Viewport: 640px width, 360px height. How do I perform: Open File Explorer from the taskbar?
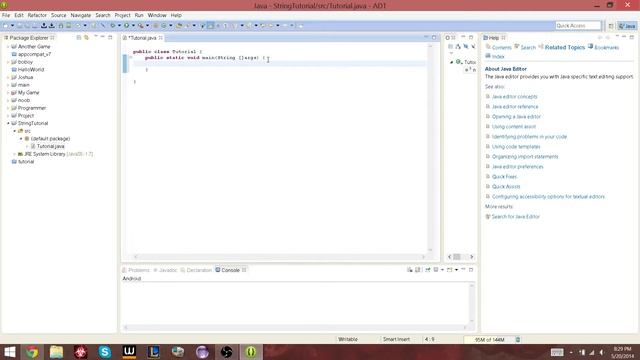click(x=56, y=352)
